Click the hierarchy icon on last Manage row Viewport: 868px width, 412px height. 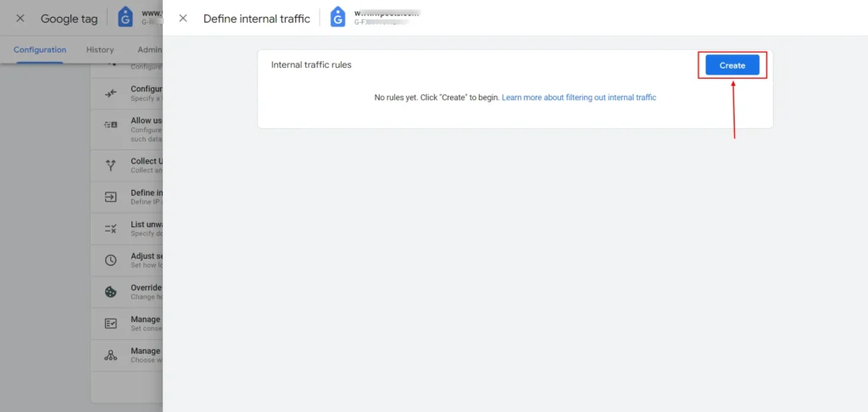[111, 355]
